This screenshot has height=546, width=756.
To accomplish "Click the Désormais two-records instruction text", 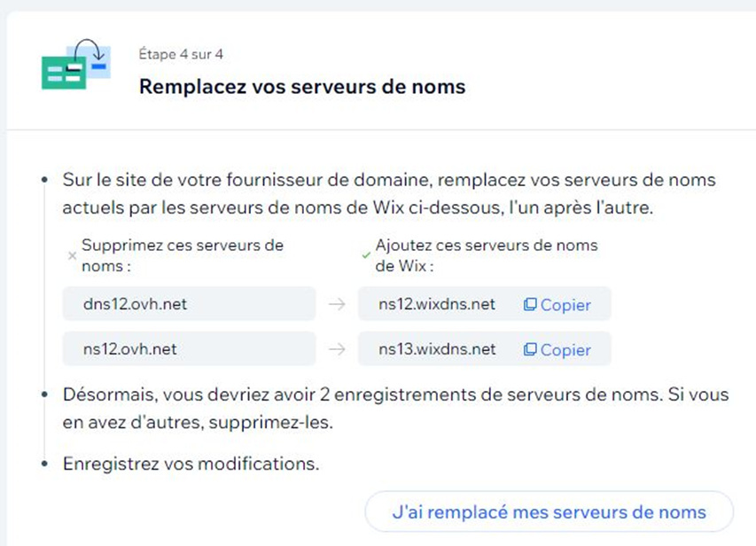I will tap(395, 408).
